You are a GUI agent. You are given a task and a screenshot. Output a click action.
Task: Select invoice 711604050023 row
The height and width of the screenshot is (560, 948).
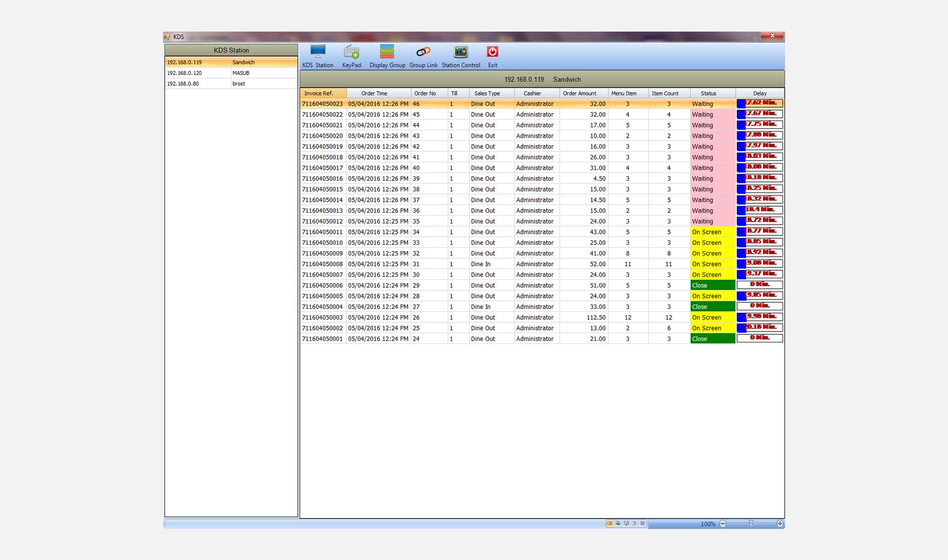tap(542, 104)
